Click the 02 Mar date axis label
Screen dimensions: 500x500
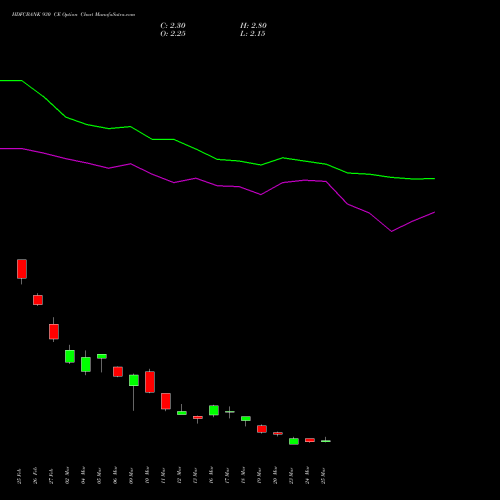67,475
